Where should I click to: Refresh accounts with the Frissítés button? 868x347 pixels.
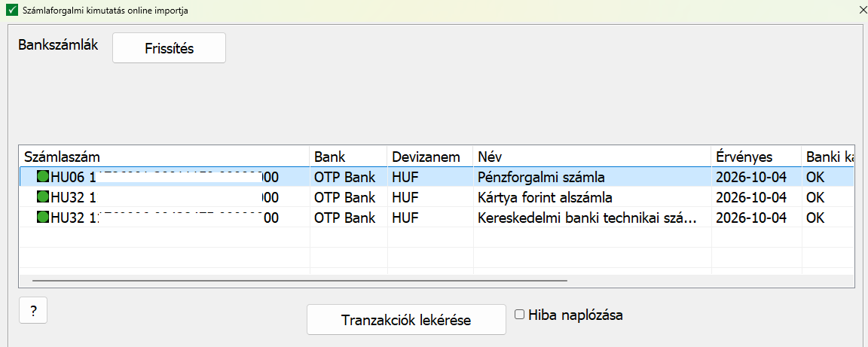pyautogui.click(x=169, y=48)
